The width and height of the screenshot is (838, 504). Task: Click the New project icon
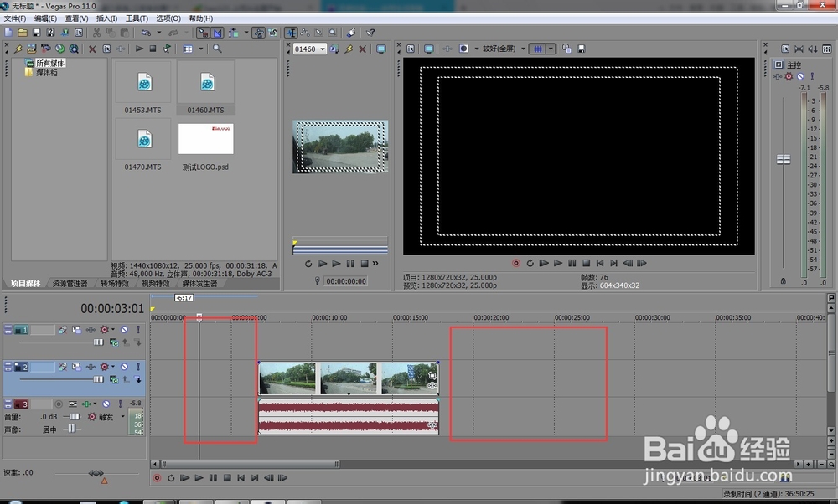[8, 33]
